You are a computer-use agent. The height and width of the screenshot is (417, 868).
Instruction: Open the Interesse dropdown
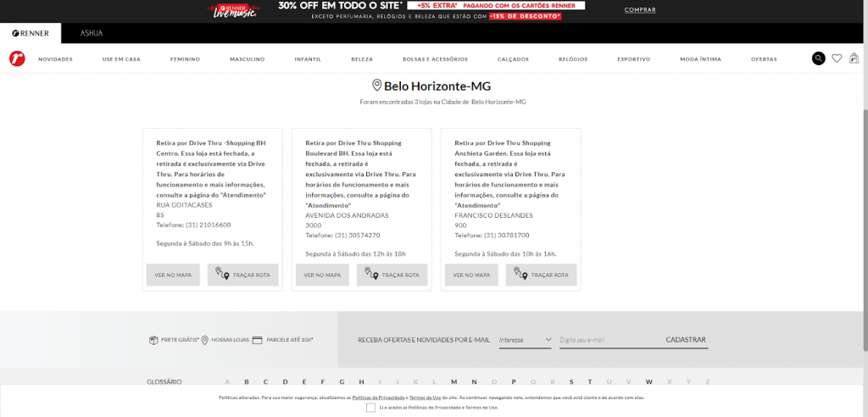pyautogui.click(x=525, y=340)
